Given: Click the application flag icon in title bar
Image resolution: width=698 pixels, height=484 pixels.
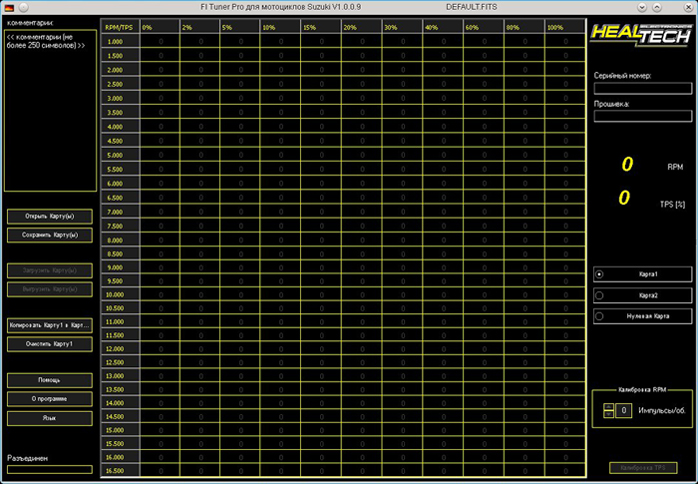Looking at the screenshot, I should (x=8, y=8).
